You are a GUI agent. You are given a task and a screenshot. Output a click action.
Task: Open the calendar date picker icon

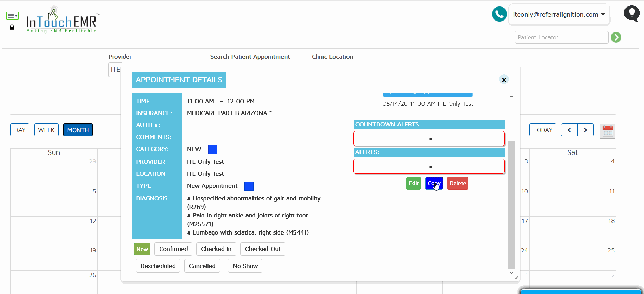607,131
